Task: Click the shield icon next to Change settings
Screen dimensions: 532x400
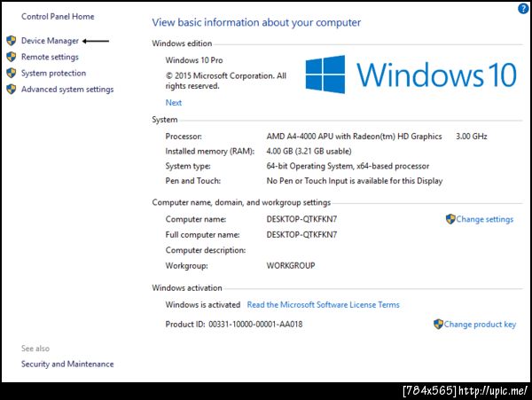Action: click(x=450, y=219)
